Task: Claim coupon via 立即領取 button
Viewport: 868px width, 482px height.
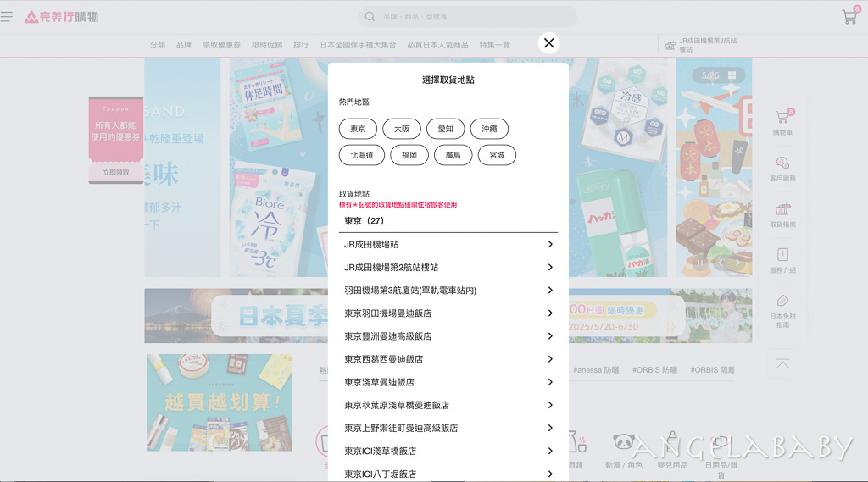Action: pyautogui.click(x=115, y=172)
